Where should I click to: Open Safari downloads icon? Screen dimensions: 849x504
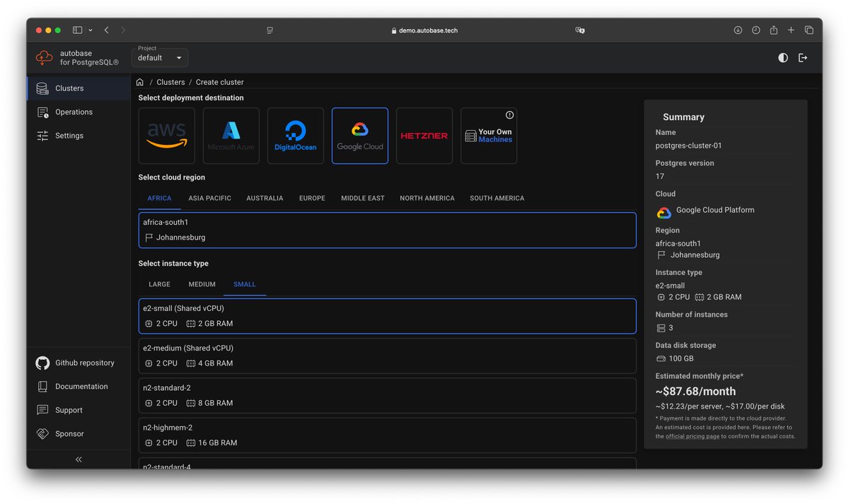[738, 30]
